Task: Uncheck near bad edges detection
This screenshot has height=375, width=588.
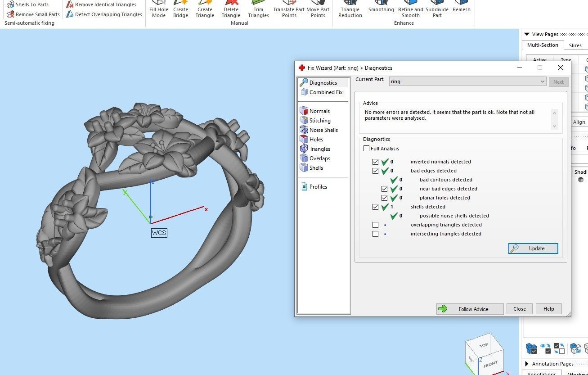Action: pyautogui.click(x=384, y=189)
